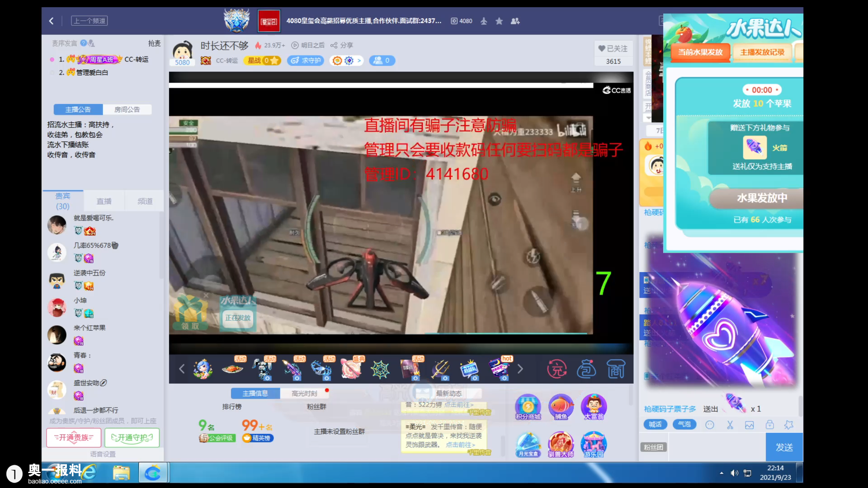
Task: Open the 贵宾(30) tab
Action: point(63,201)
